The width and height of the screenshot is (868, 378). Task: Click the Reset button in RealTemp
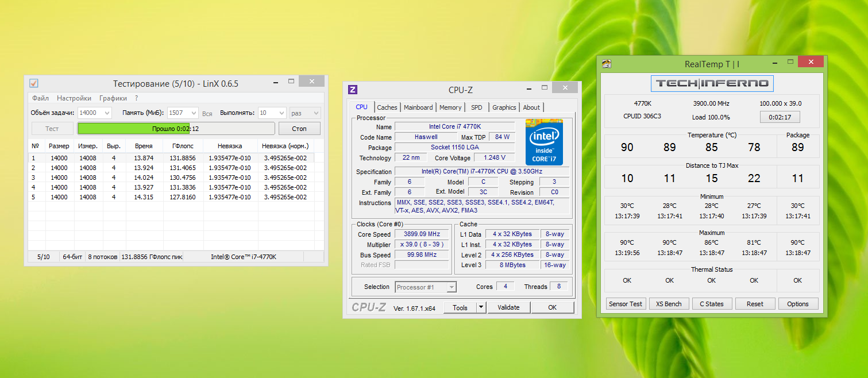(755, 304)
